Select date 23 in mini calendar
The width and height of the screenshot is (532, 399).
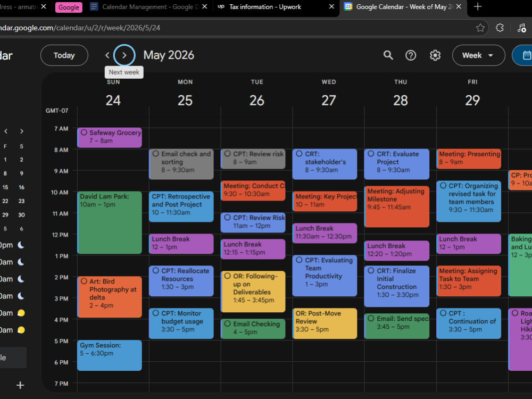(22, 201)
